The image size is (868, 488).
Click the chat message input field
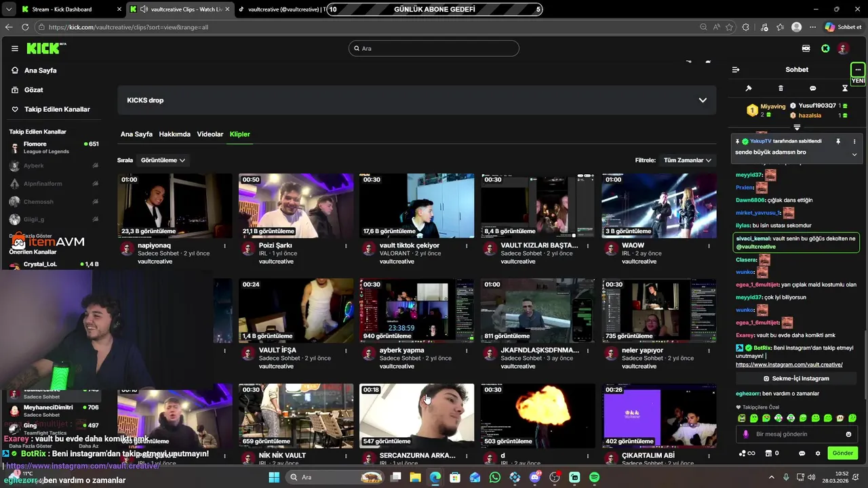pos(796,434)
